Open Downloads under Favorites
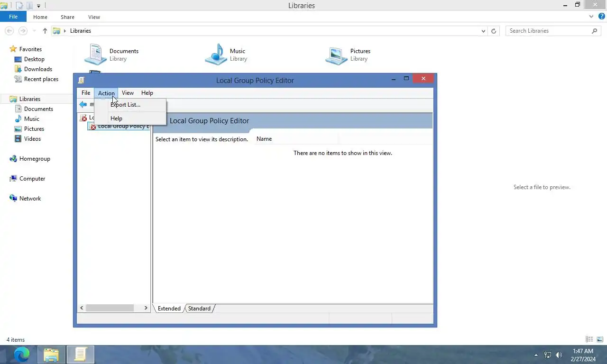This screenshot has height=364, width=607. tap(38, 69)
